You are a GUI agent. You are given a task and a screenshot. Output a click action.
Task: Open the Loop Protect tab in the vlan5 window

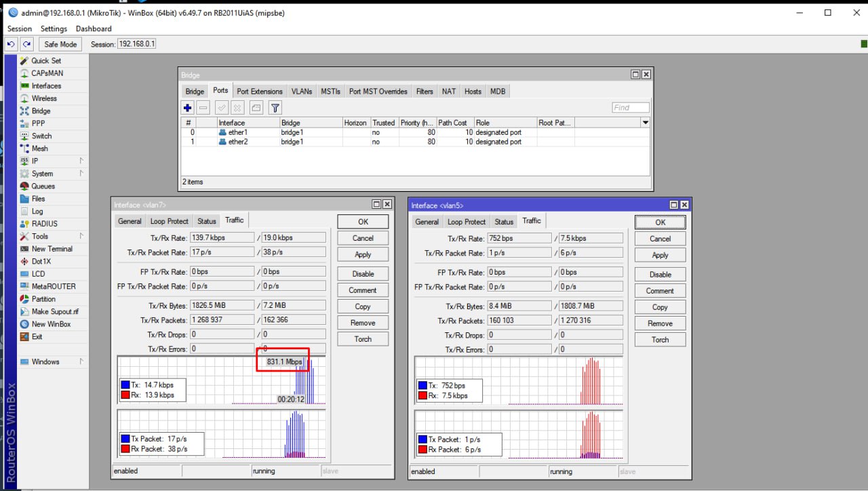point(467,222)
